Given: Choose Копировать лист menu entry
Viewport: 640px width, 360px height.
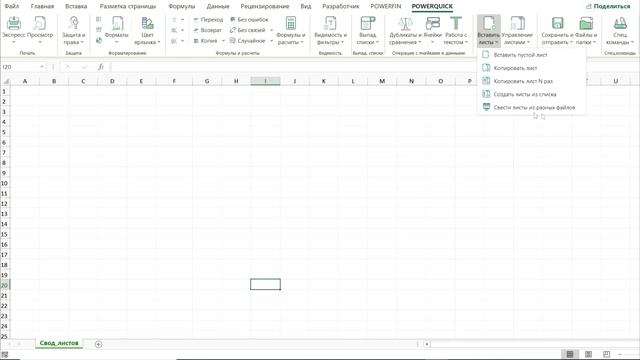Looking at the screenshot, I should (532, 68).
